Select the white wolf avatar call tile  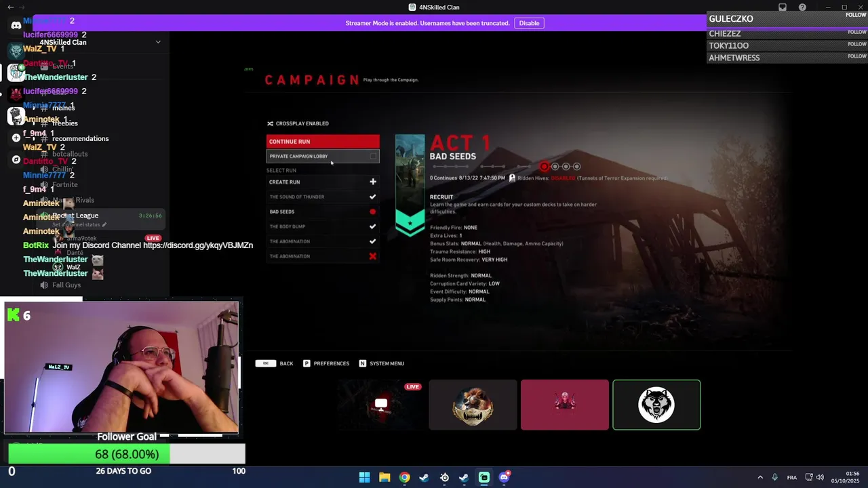tap(656, 405)
